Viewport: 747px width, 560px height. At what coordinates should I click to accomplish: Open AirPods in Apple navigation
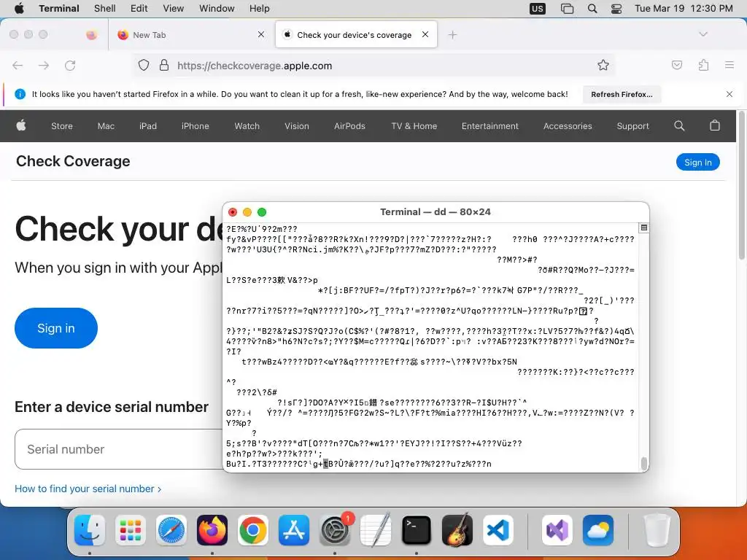[x=349, y=126]
